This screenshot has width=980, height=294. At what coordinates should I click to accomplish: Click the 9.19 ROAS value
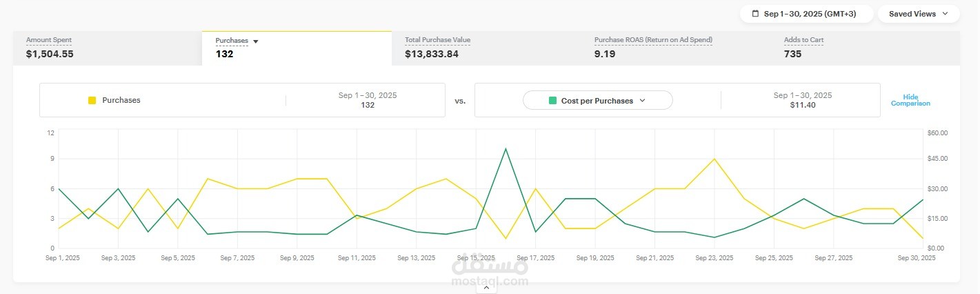[x=605, y=54]
